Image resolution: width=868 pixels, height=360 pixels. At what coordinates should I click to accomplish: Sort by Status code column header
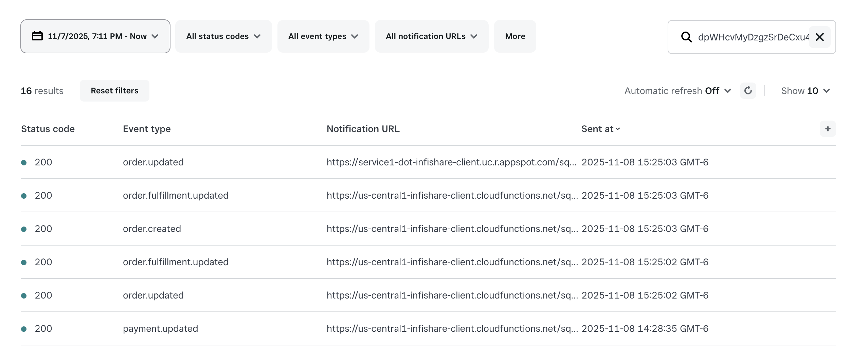pyautogui.click(x=48, y=129)
